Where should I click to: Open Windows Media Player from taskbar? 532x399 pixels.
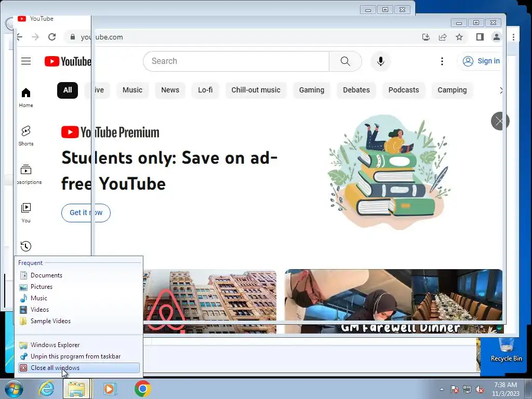(x=110, y=389)
